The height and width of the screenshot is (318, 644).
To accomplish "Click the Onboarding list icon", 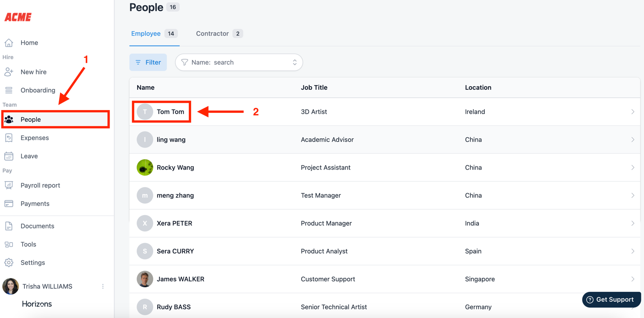I will click(x=9, y=90).
